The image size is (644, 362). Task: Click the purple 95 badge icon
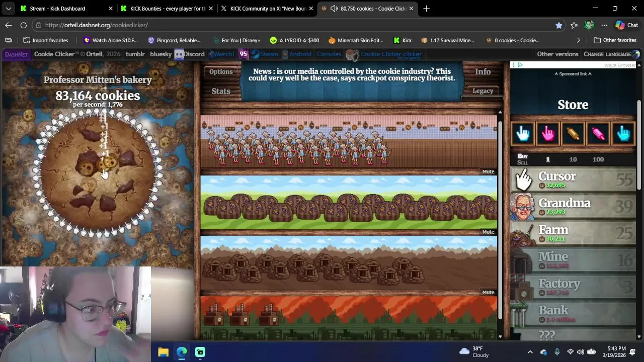tap(244, 54)
